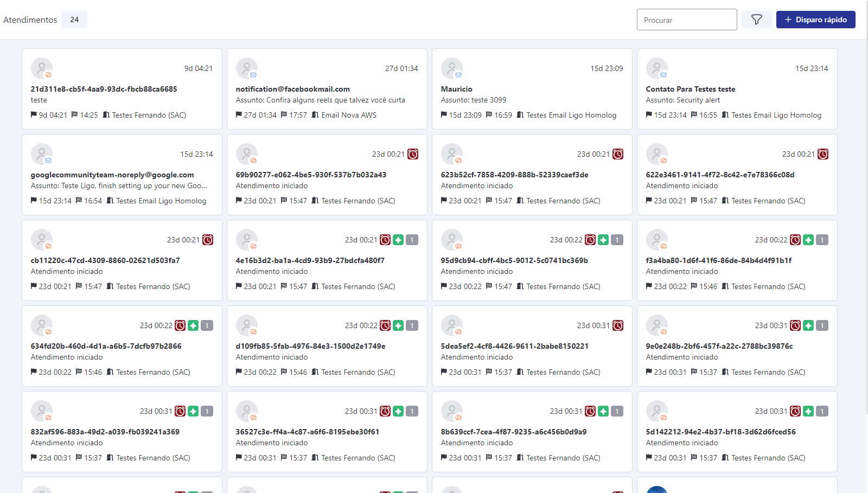Screen dimensions: 868x493
Task: Click avatar on 21d311e8-cb5f card
Action: click(x=42, y=68)
